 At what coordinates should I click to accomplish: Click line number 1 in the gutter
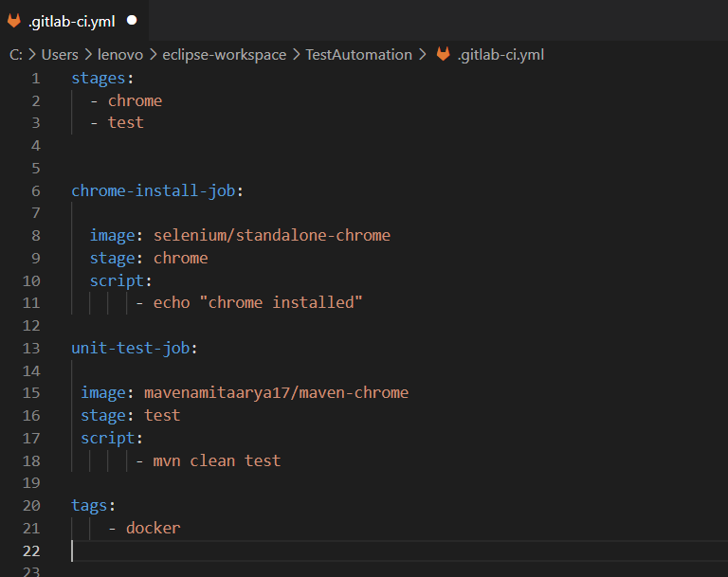click(36, 79)
